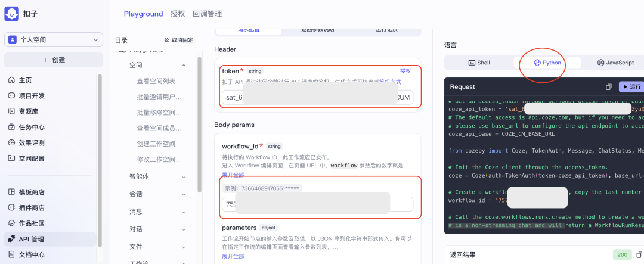
Task: Open the 鉴权方式 link in token description
Action: [x=390, y=82]
